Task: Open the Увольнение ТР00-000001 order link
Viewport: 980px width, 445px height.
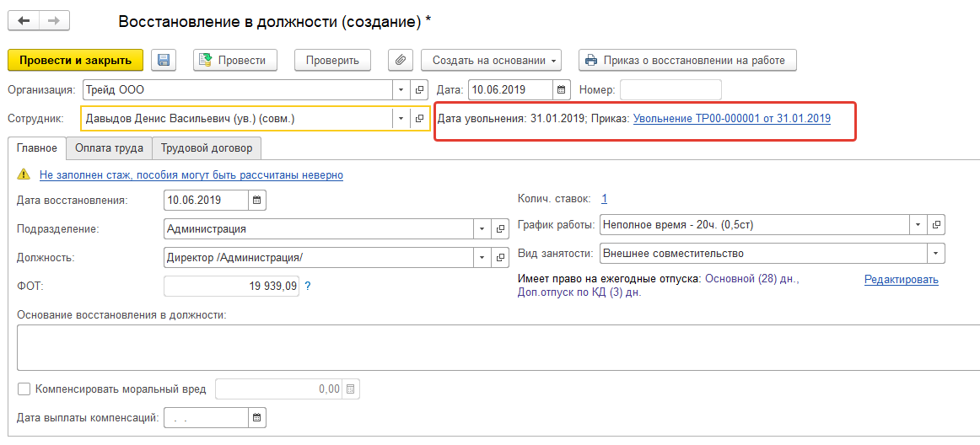Action: click(731, 119)
